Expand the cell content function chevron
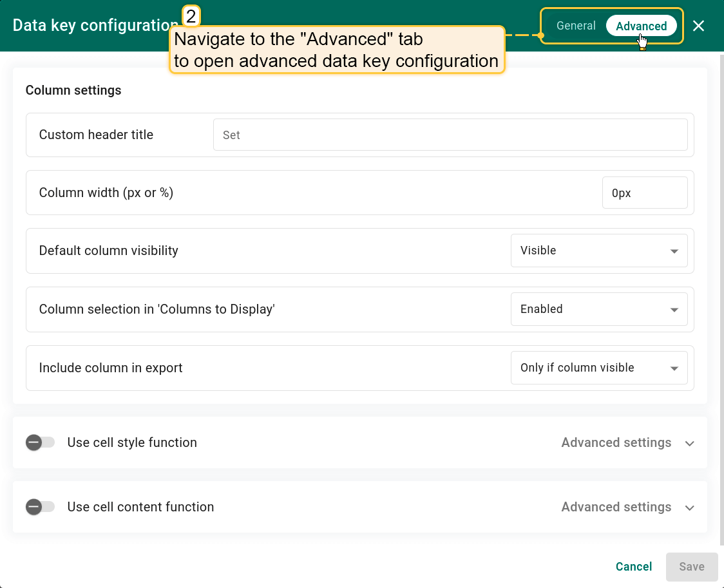The image size is (724, 588). pos(690,507)
